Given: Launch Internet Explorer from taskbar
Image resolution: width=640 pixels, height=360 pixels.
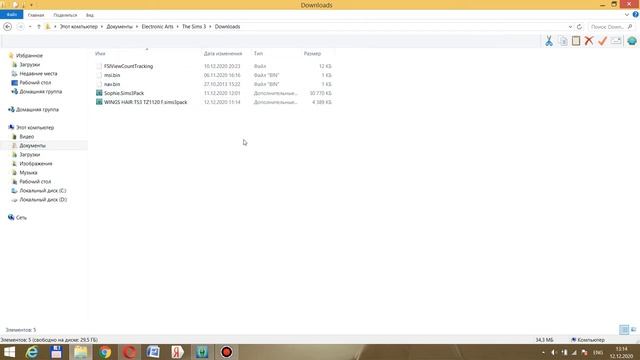Looking at the screenshot, I should point(32,352).
